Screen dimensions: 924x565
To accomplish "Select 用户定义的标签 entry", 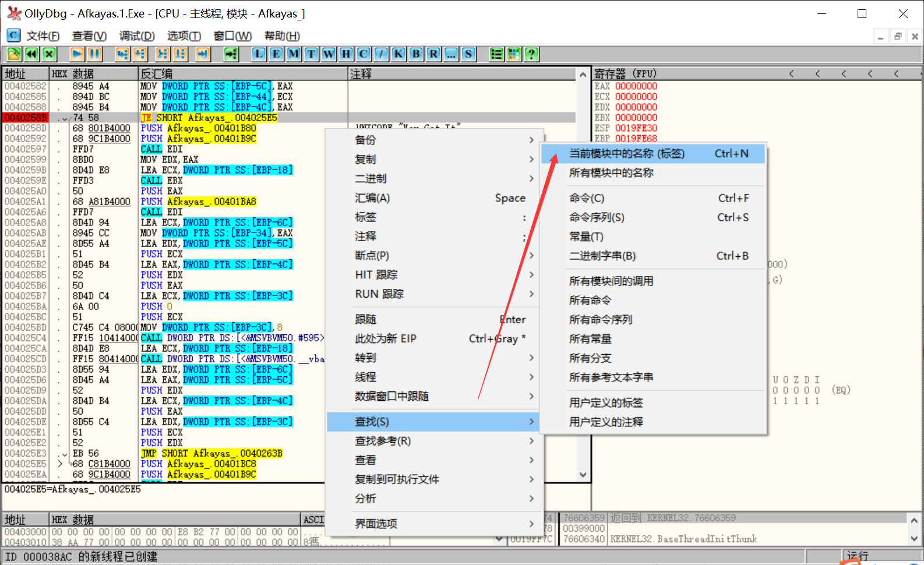I will pos(653,402).
